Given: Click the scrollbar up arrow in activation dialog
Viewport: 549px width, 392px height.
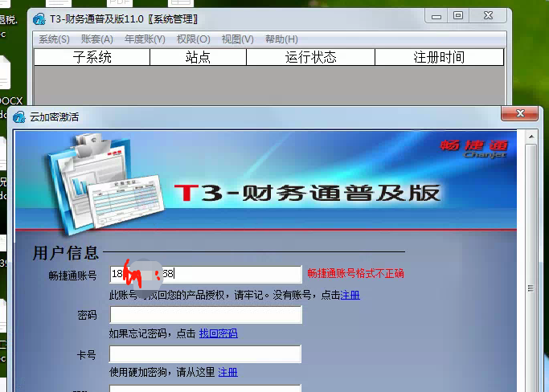Looking at the screenshot, I should click(531, 137).
